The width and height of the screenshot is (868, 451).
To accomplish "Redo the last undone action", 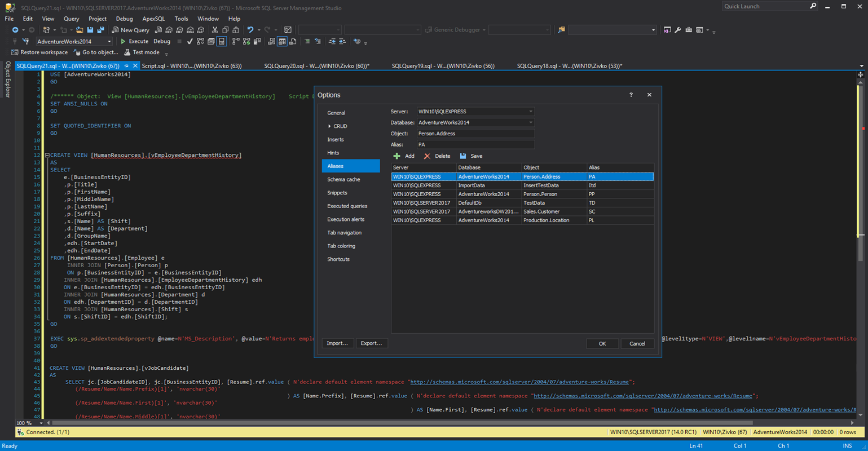I will [x=268, y=29].
